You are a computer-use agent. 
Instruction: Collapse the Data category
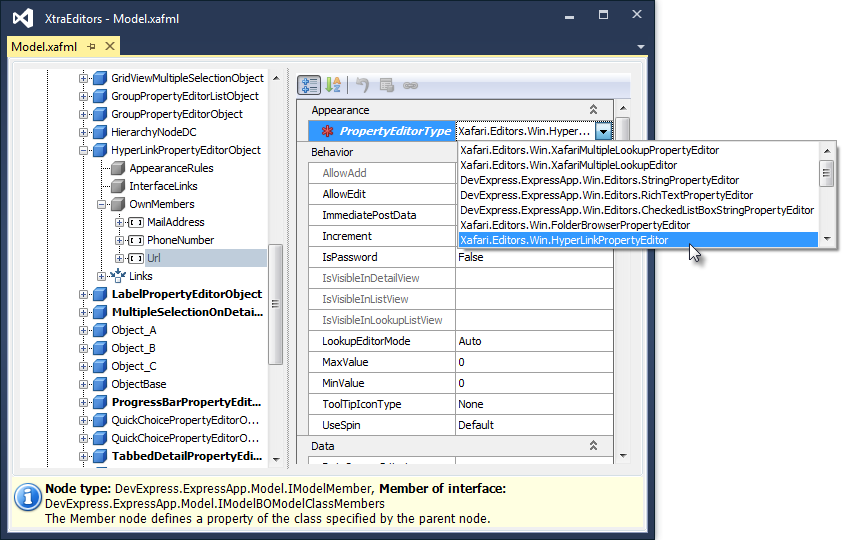pyautogui.click(x=593, y=446)
